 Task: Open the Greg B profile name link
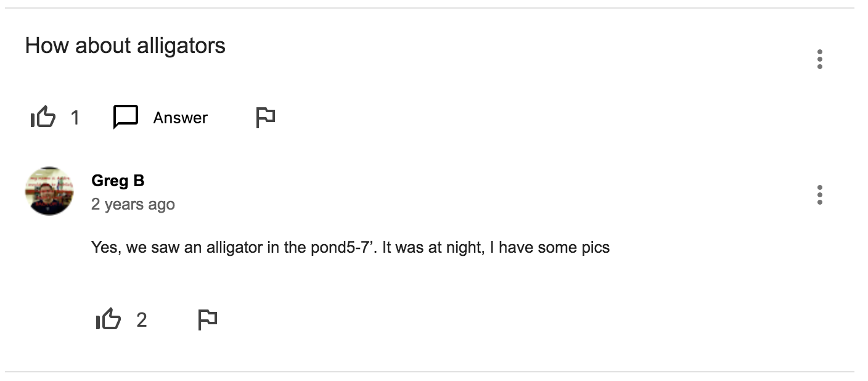tap(118, 181)
